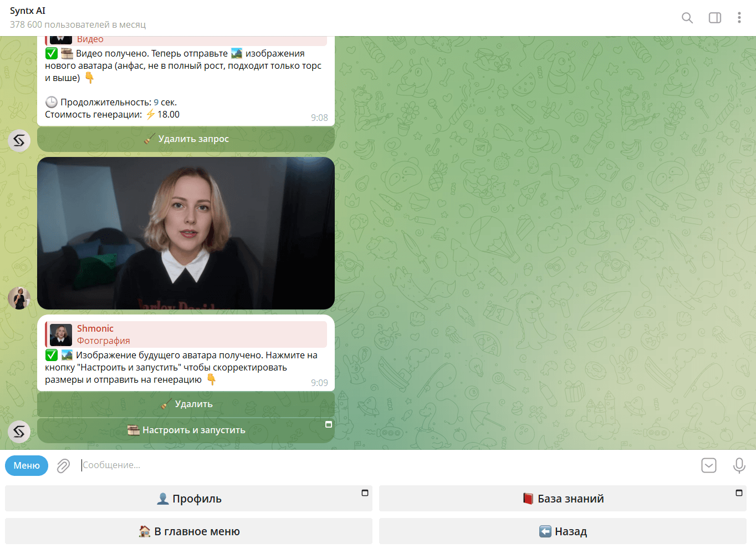Toggle the right sidebar panel icon
The height and width of the screenshot is (548, 756).
coord(715,18)
